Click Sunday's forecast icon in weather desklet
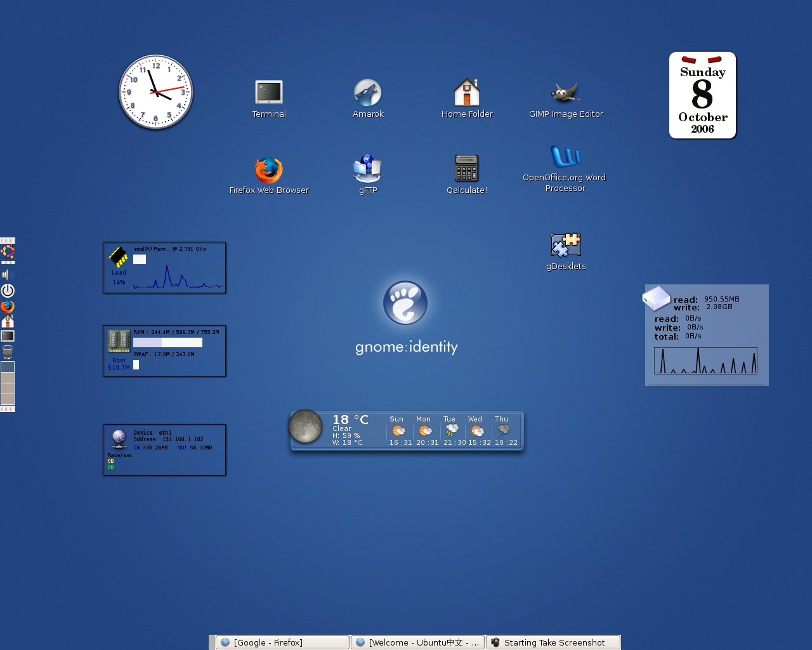Image resolution: width=812 pixels, height=650 pixels. pos(398,431)
